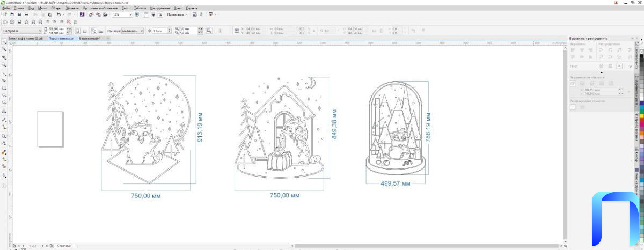This screenshot has width=644, height=250.
Task: Toggle apply layout to all pages
Action: pyautogui.click(x=94, y=31)
